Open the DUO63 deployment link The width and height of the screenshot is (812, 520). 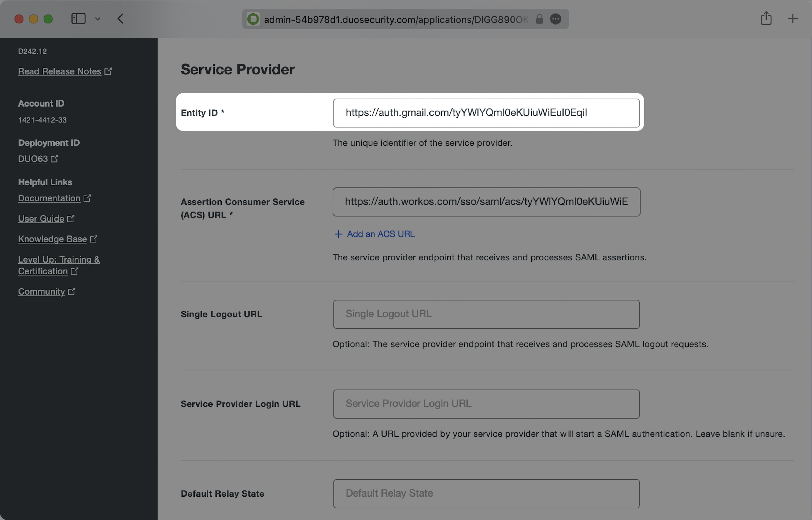tap(33, 159)
